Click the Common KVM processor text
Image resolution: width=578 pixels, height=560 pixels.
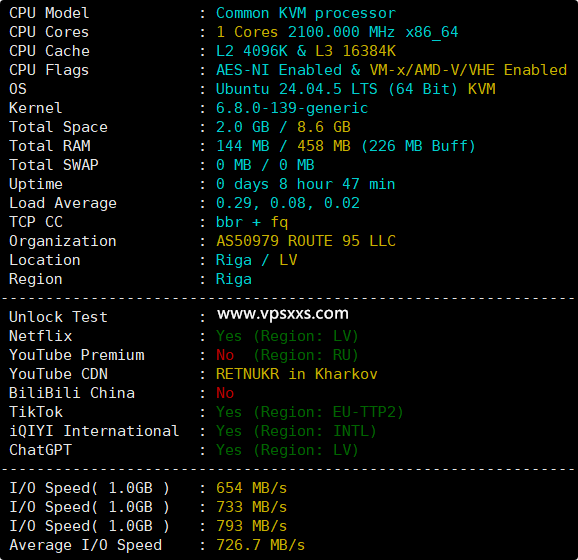306,13
